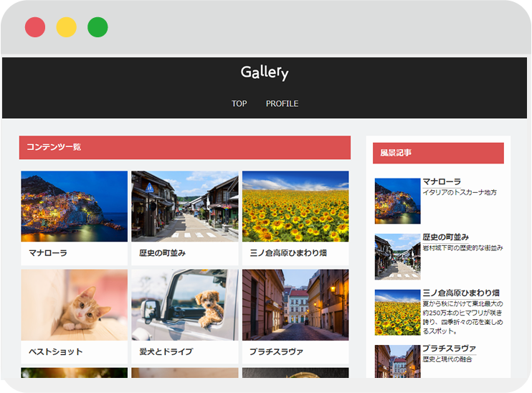Click the green window maximize button
Screen dimensions: 532x393
[x=98, y=27]
